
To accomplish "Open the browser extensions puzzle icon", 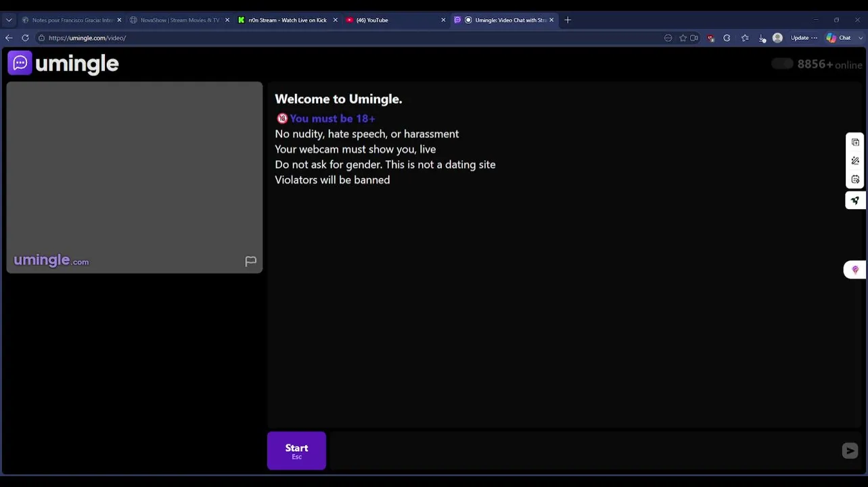I will pyautogui.click(x=727, y=38).
